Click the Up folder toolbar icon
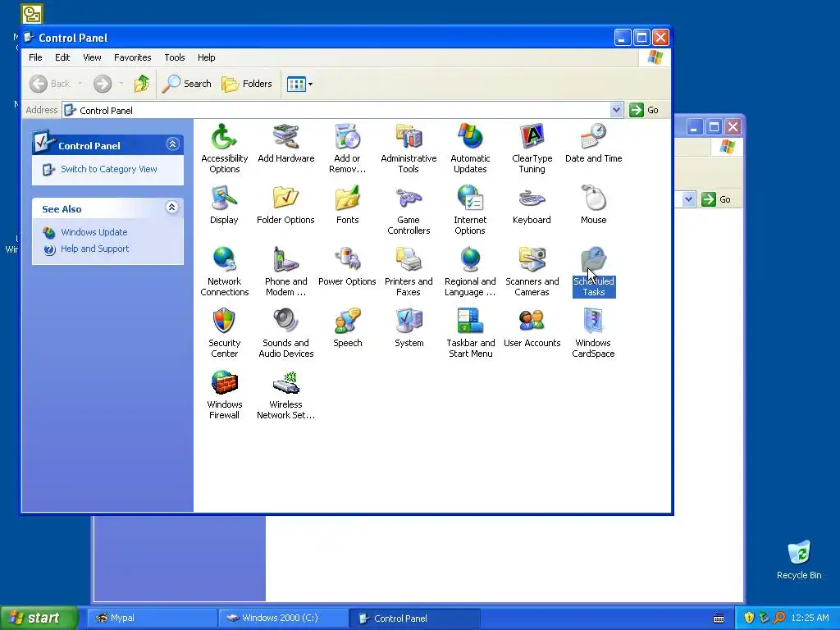This screenshot has height=630, width=840. click(142, 84)
